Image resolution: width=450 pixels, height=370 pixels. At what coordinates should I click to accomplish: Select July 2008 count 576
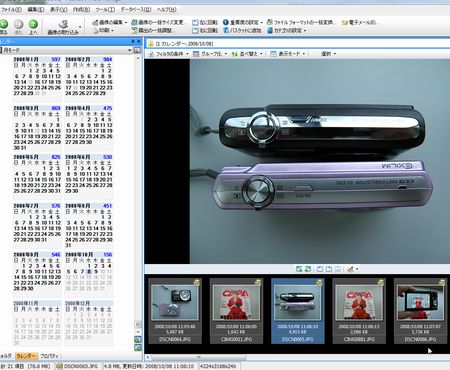point(56,206)
